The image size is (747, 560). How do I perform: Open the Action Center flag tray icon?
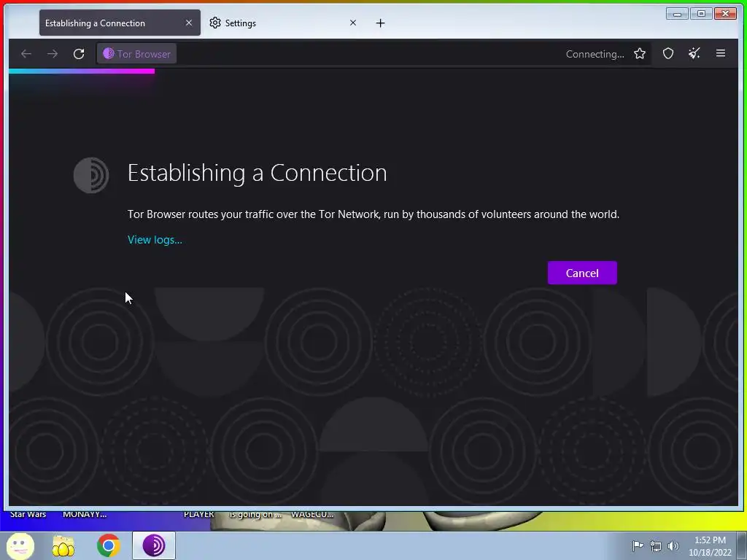638,545
